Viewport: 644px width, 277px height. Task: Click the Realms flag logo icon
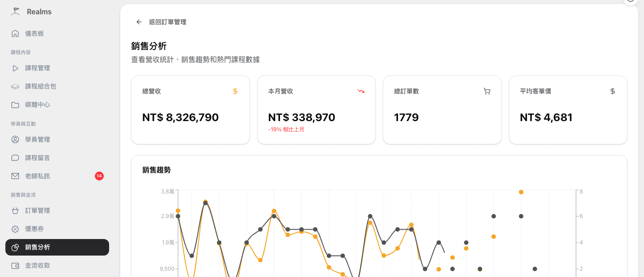16,12
